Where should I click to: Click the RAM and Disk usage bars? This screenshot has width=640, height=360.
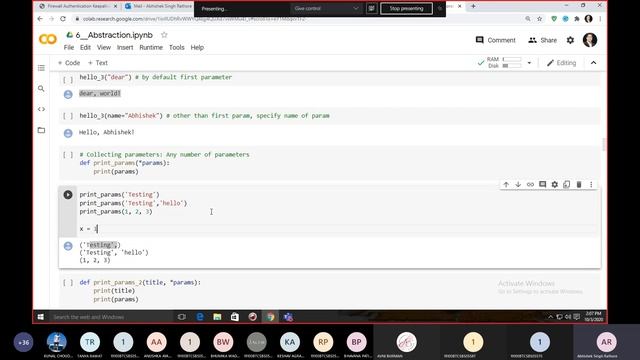[x=504, y=62]
